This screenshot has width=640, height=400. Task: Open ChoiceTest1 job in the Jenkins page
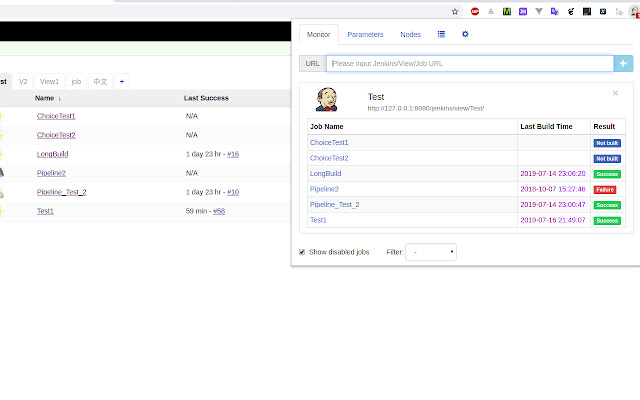(x=56, y=116)
